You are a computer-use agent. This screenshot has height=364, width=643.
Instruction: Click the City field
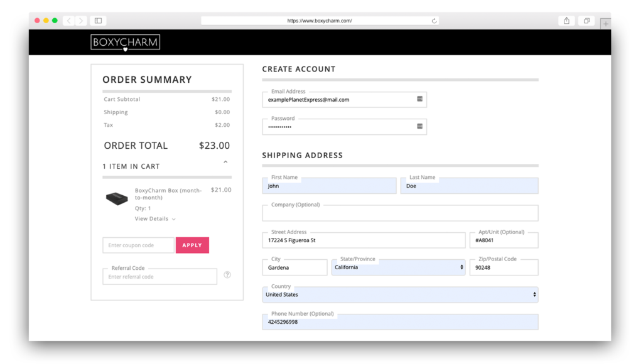tap(295, 267)
